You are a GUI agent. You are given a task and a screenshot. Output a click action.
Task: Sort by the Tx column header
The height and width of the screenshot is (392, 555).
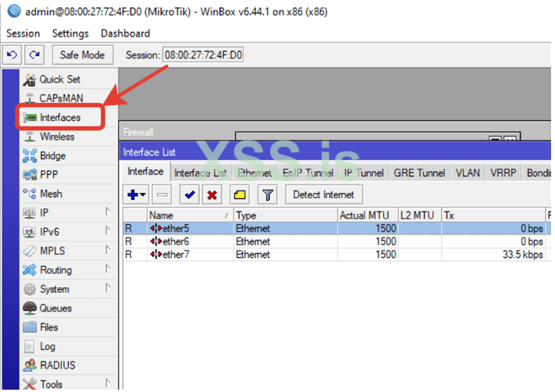point(493,216)
